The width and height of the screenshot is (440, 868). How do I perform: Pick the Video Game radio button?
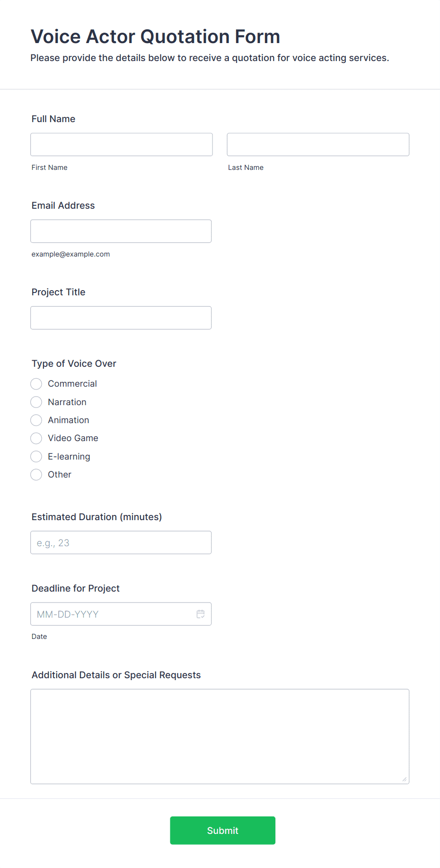pos(36,438)
